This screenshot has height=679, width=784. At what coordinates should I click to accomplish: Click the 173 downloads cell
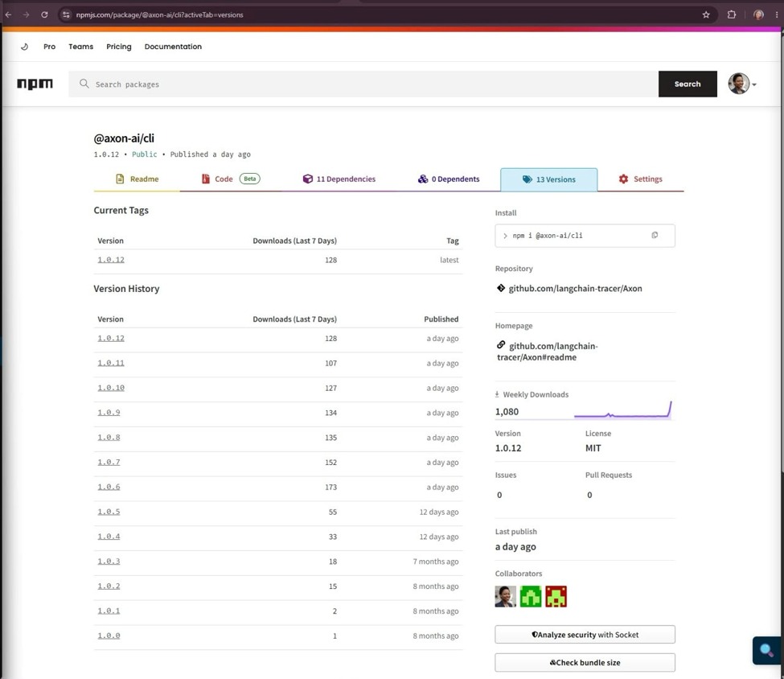point(331,487)
